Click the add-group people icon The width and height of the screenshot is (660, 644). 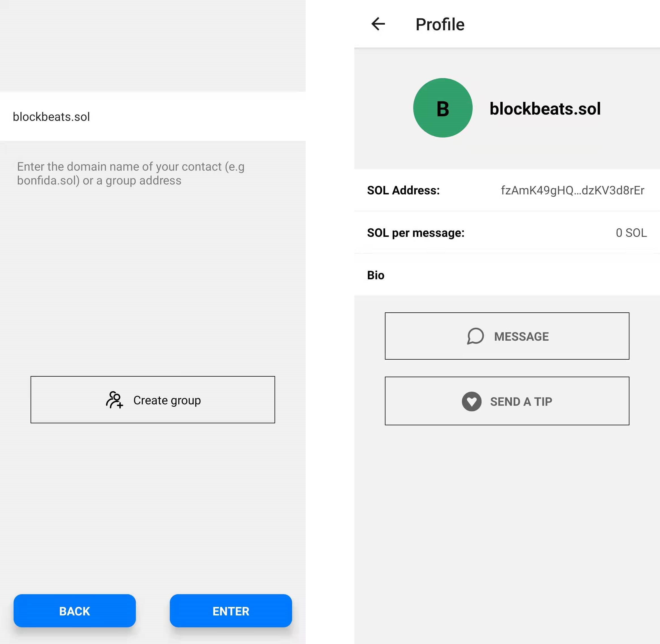tap(114, 400)
